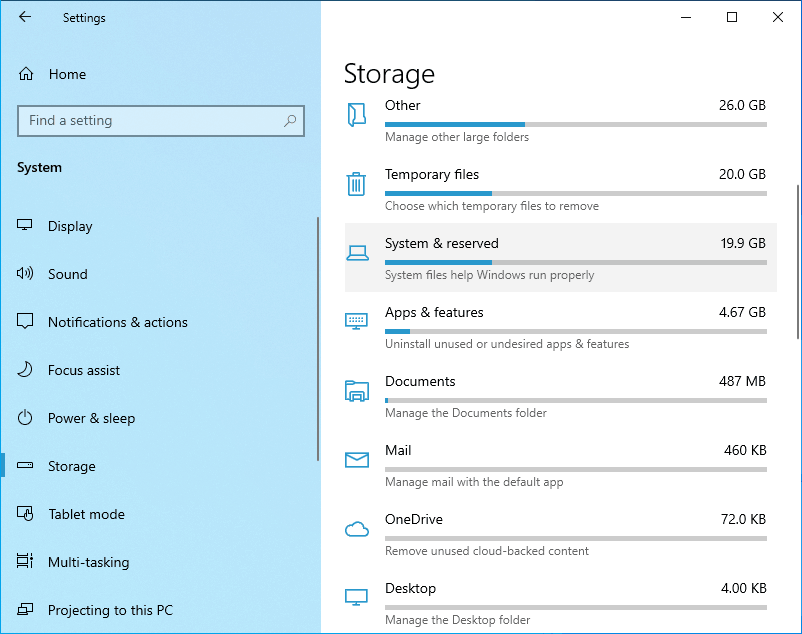This screenshot has width=802, height=634.
Task: Go back with the arrow icon
Action: [25, 17]
